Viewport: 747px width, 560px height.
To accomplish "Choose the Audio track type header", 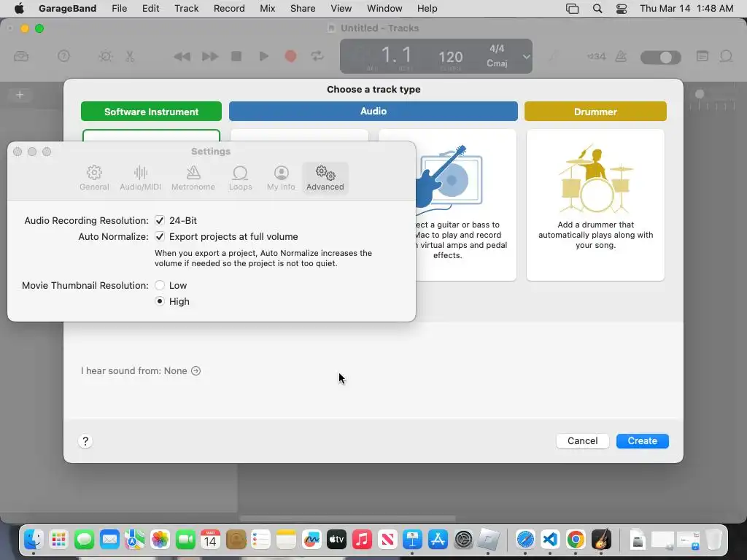I will pyautogui.click(x=373, y=111).
